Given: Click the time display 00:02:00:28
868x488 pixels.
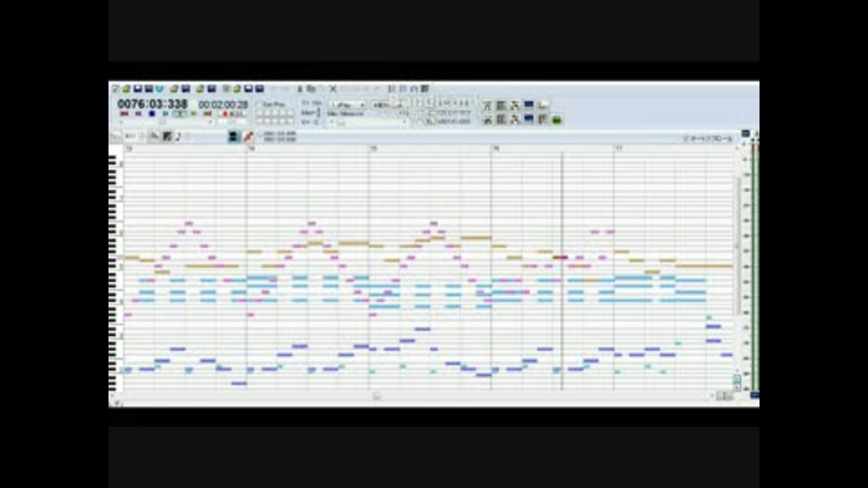Looking at the screenshot, I should point(223,105).
